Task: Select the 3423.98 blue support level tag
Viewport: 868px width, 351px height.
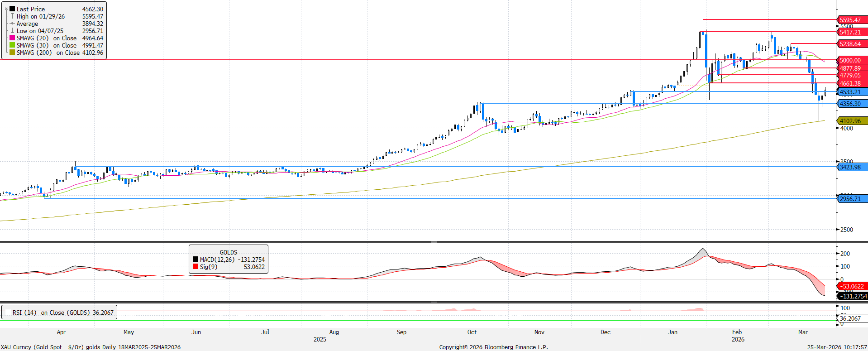Action: point(851,167)
